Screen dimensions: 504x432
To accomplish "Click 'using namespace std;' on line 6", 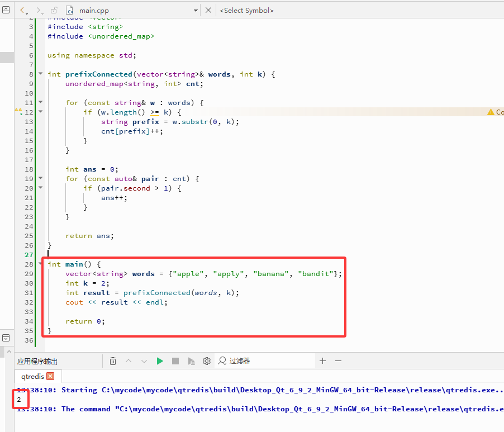I will pos(92,55).
